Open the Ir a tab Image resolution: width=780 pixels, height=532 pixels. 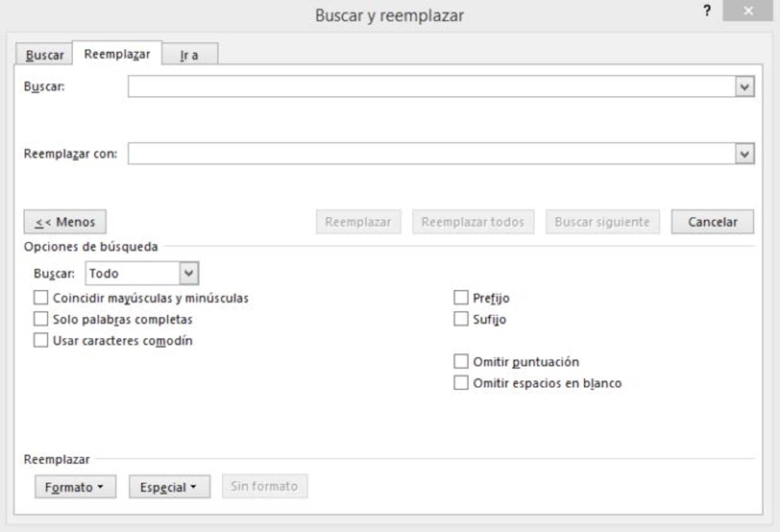click(x=189, y=55)
